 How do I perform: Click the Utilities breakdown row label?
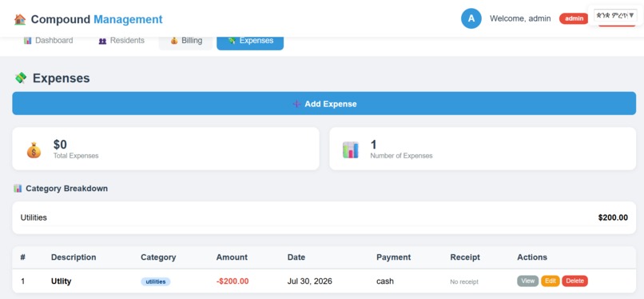click(x=34, y=217)
